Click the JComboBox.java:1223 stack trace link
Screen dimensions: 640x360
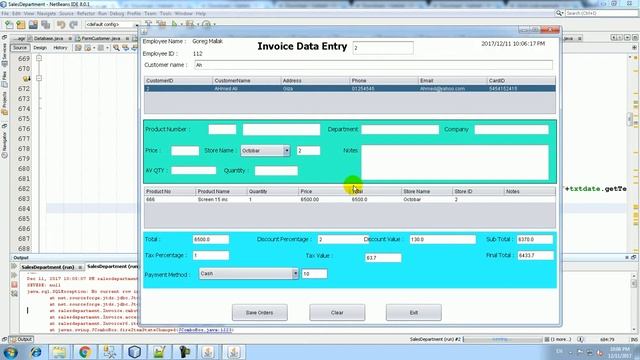[x=205, y=330]
